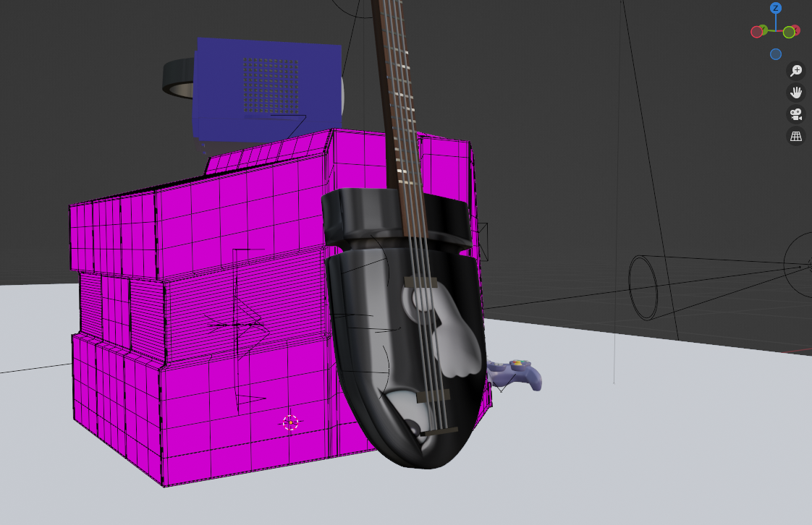Viewport: 812px width, 525px height.
Task: Click the green negative Y ring on gizmo
Action: click(789, 33)
